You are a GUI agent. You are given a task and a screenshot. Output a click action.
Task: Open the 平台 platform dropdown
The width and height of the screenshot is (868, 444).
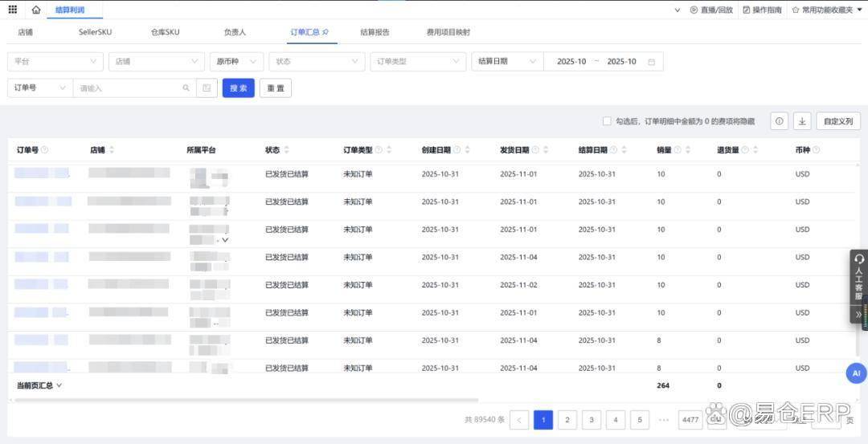(55, 62)
